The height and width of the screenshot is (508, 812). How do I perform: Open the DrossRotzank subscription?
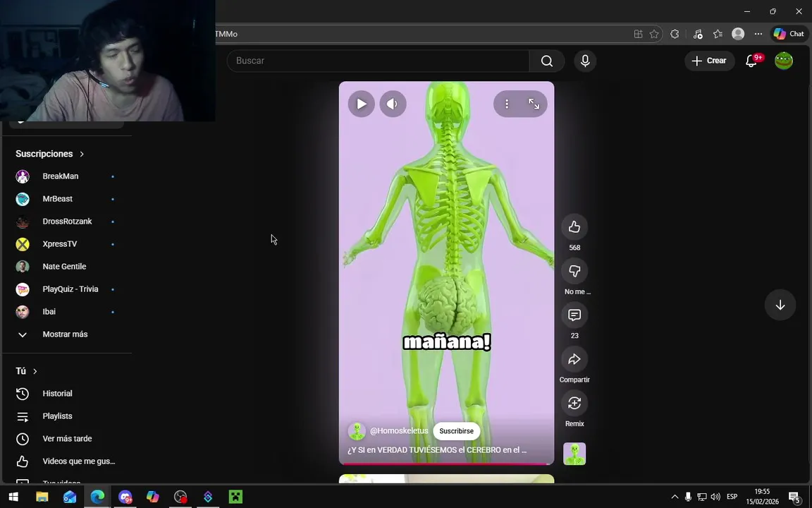click(66, 222)
